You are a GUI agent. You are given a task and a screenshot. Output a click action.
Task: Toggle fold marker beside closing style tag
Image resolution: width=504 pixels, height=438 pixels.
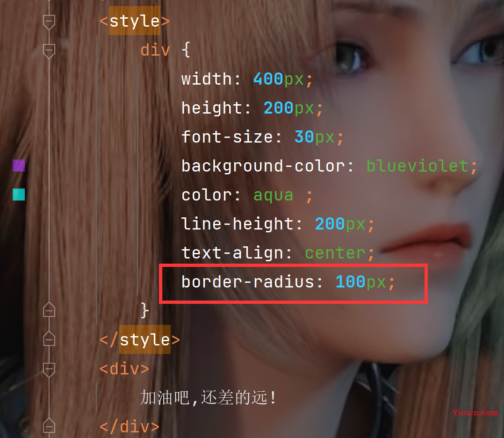[49, 339]
